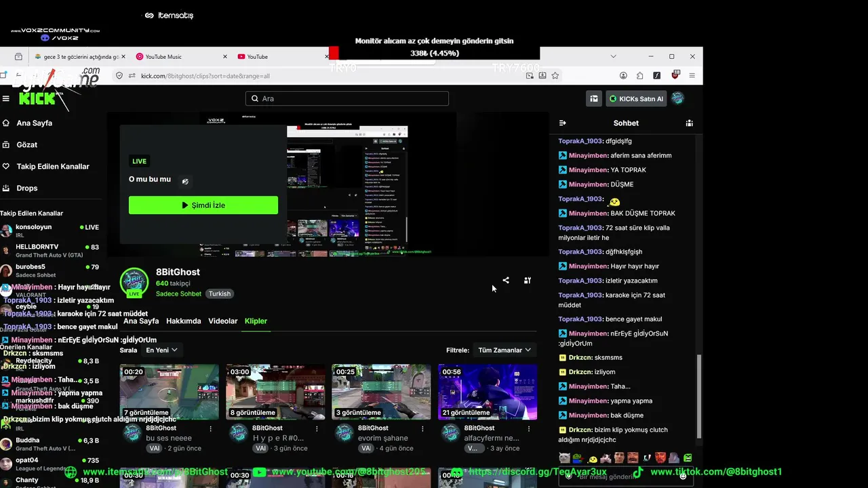Image resolution: width=868 pixels, height=488 pixels.
Task: Expand the En Yeni sort dropdown
Action: click(x=162, y=350)
